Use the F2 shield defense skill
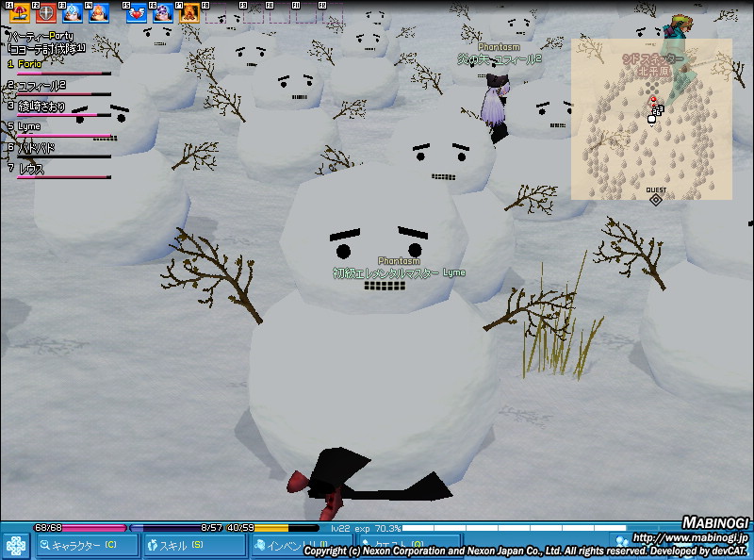 coord(45,13)
